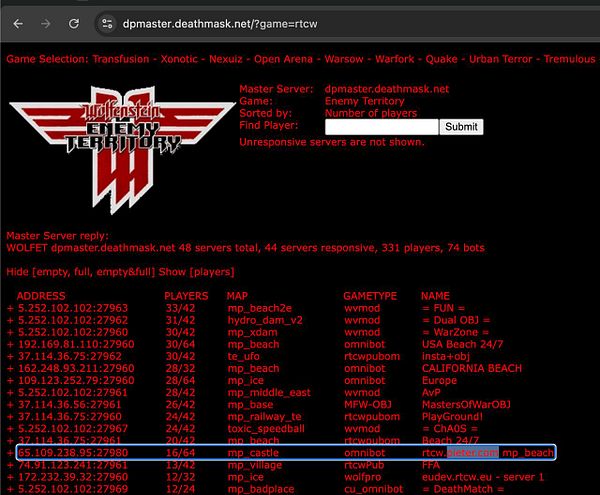Hide empty&full servers link

tap(124, 272)
